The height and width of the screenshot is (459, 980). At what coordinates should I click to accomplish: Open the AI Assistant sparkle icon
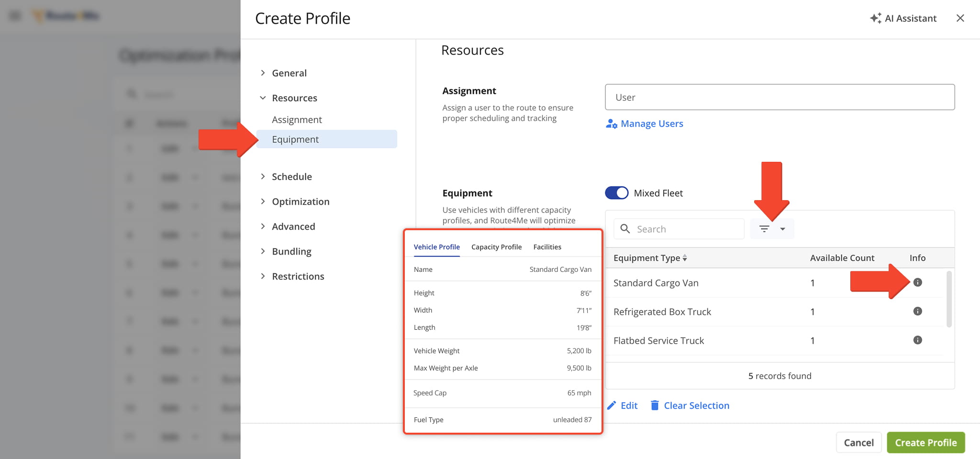coord(875,18)
